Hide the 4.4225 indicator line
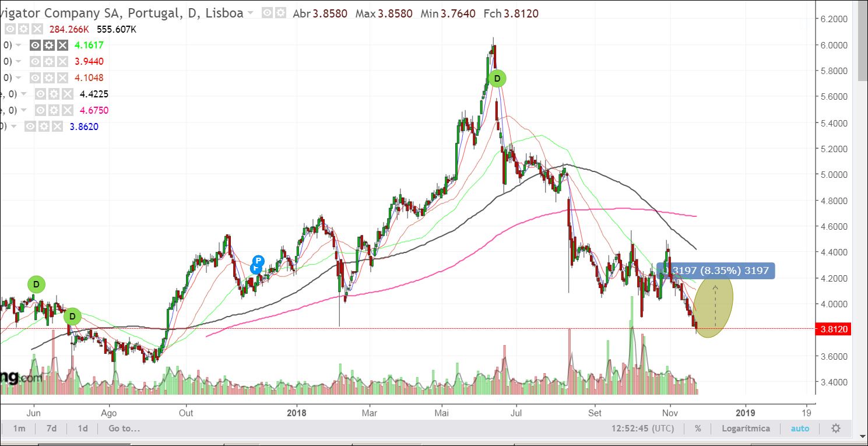This screenshot has height=446, width=868. (x=41, y=94)
